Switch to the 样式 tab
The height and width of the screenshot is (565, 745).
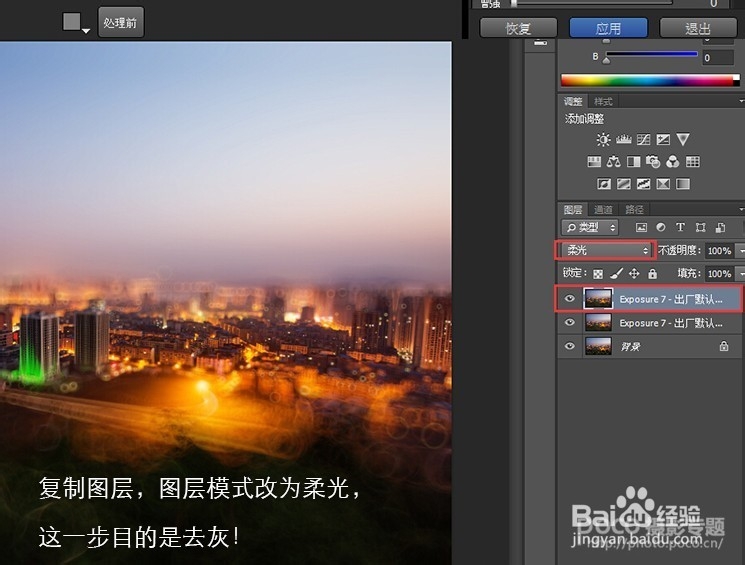(x=603, y=101)
